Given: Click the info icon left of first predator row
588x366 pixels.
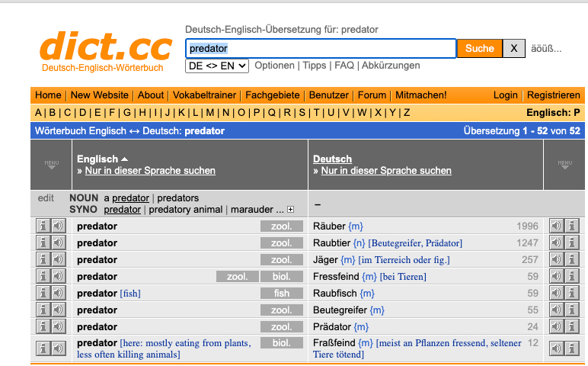Looking at the screenshot, I should tap(43, 226).
